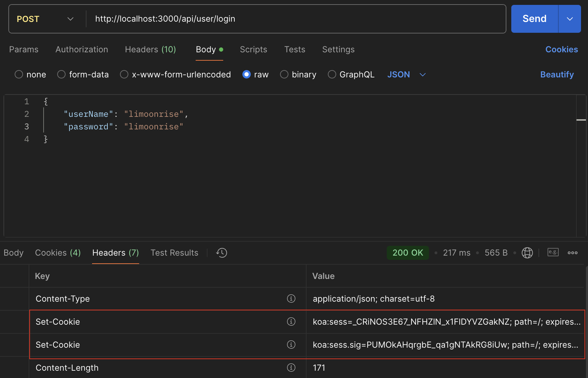
Task: Click the request URL input field
Action: (x=296, y=19)
